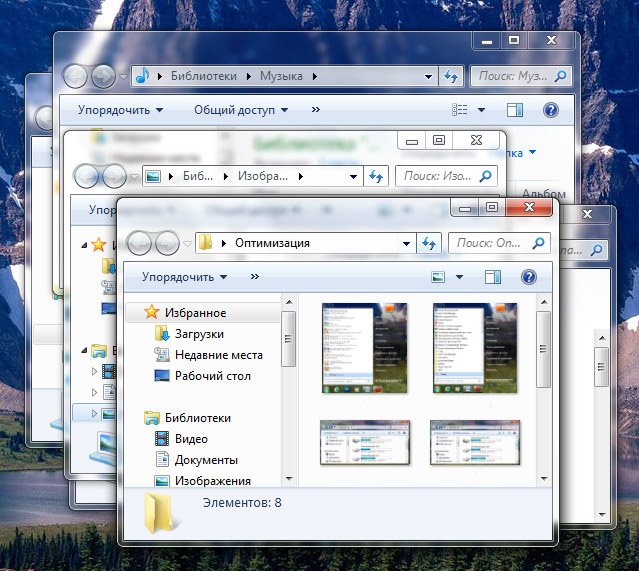Select the second Start menu screenshot thumbnail

pos(475,348)
